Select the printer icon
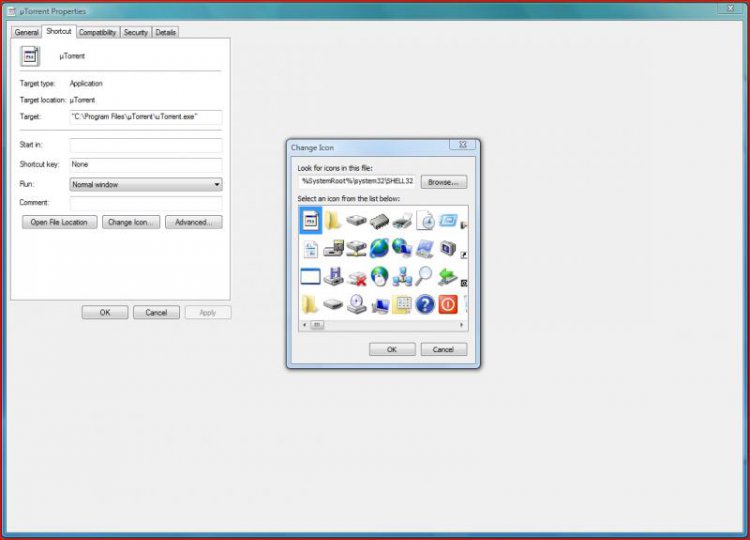The width and height of the screenshot is (750, 540). [402, 221]
